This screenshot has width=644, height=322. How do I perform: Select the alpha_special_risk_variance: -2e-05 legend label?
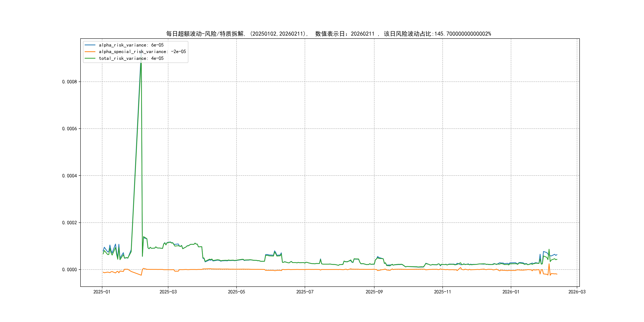[x=142, y=52]
